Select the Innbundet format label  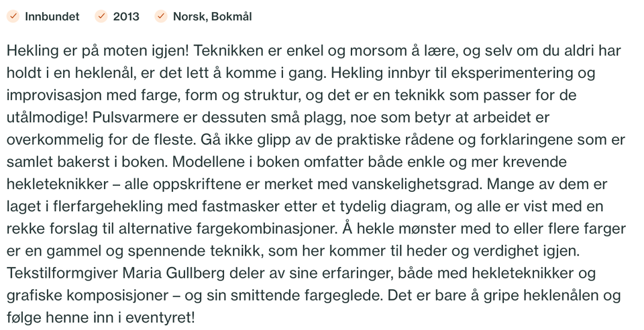click(52, 16)
